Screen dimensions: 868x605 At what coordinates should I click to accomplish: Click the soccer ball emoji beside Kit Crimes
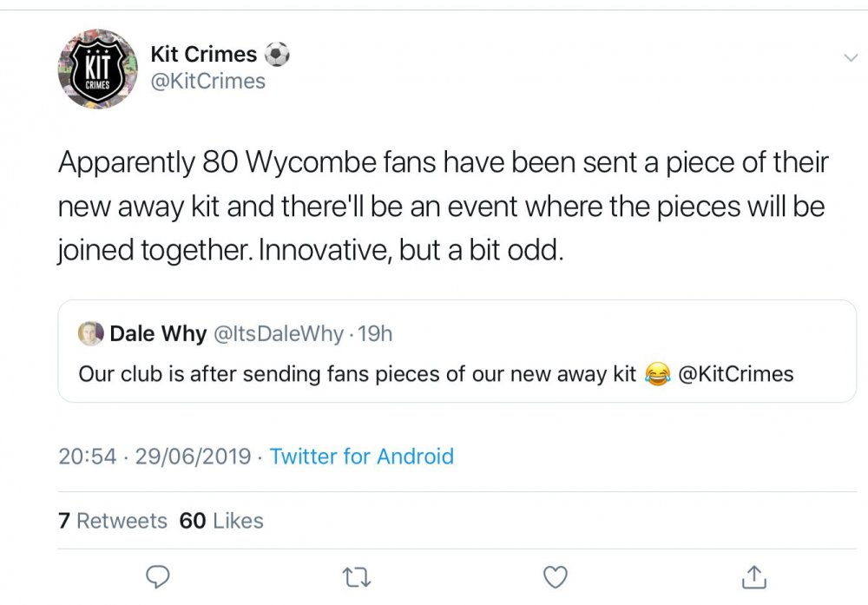click(277, 55)
